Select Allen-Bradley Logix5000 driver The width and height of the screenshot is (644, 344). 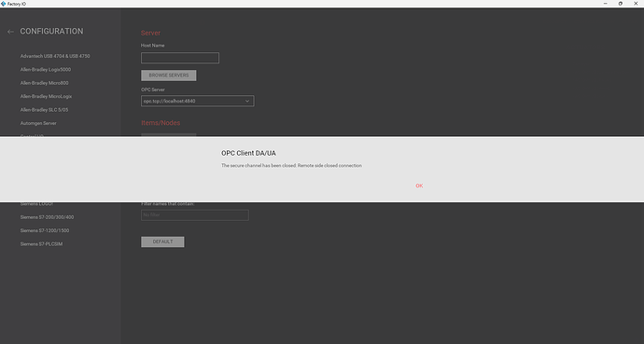[46, 70]
